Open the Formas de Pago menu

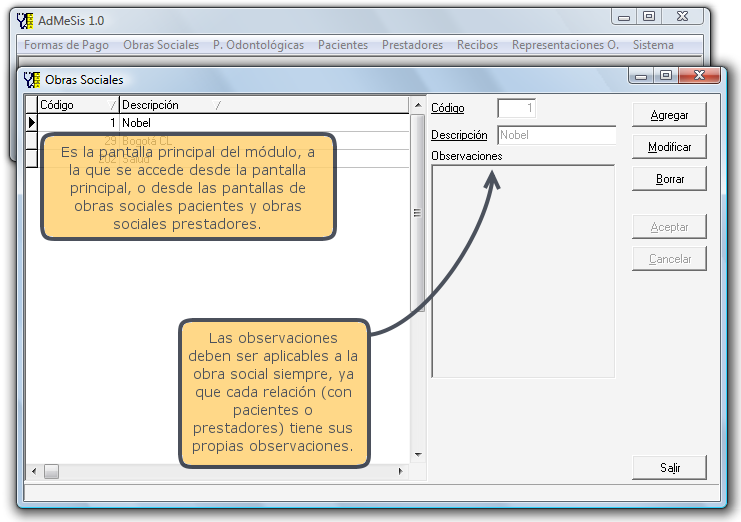pyautogui.click(x=66, y=45)
